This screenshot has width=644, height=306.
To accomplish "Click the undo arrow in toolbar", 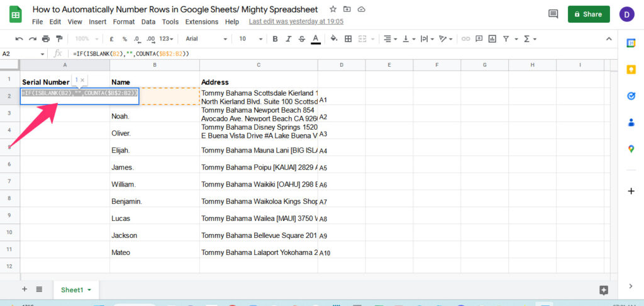I will [19, 38].
